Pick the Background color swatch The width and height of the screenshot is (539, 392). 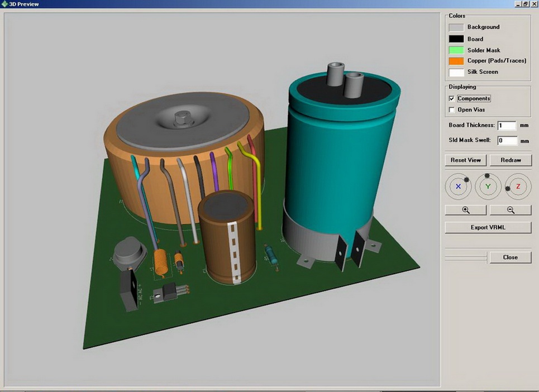tap(456, 27)
